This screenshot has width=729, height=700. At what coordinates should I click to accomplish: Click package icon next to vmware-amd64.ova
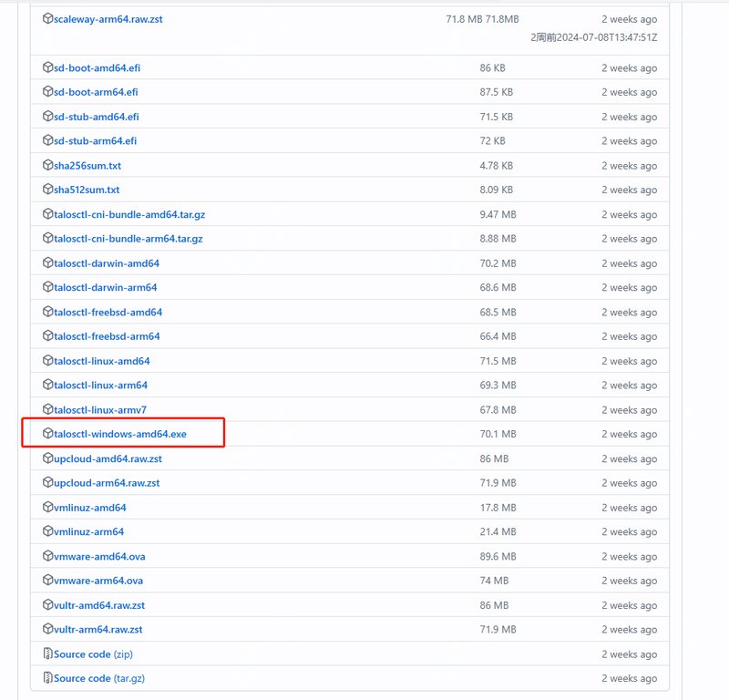pyautogui.click(x=48, y=556)
